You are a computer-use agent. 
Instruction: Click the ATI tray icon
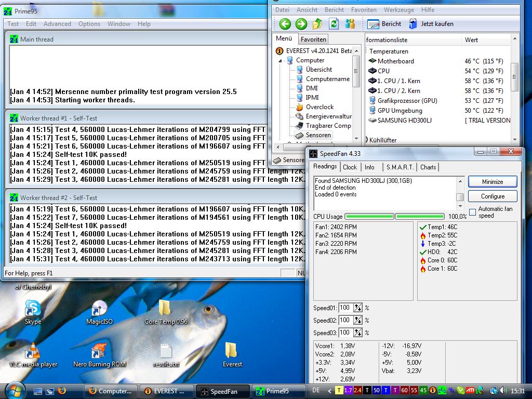click(x=470, y=391)
